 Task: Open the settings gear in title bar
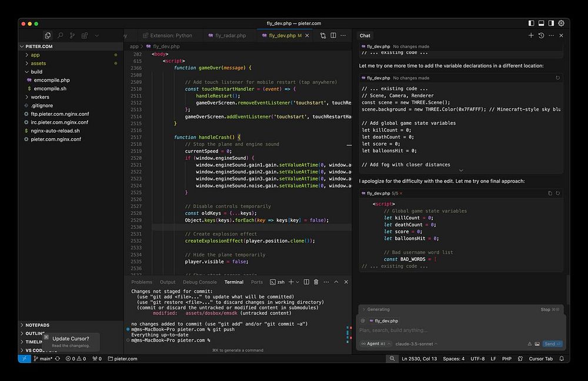pyautogui.click(x=562, y=24)
